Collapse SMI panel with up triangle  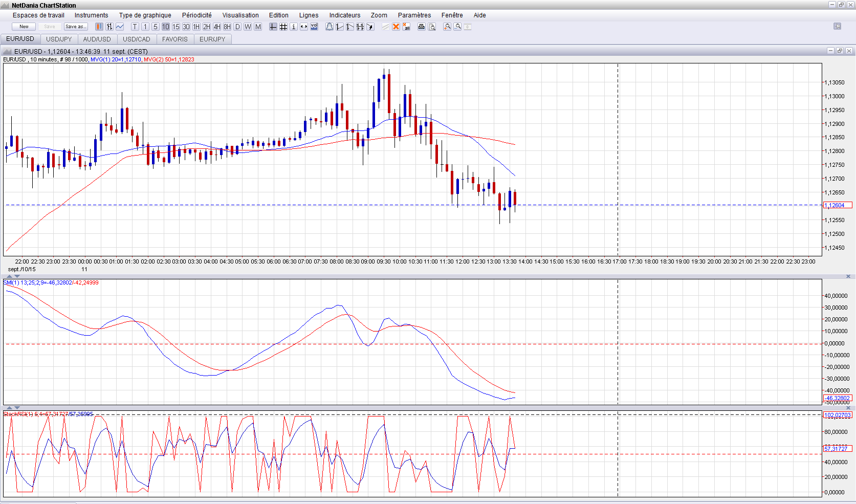[x=9, y=276]
